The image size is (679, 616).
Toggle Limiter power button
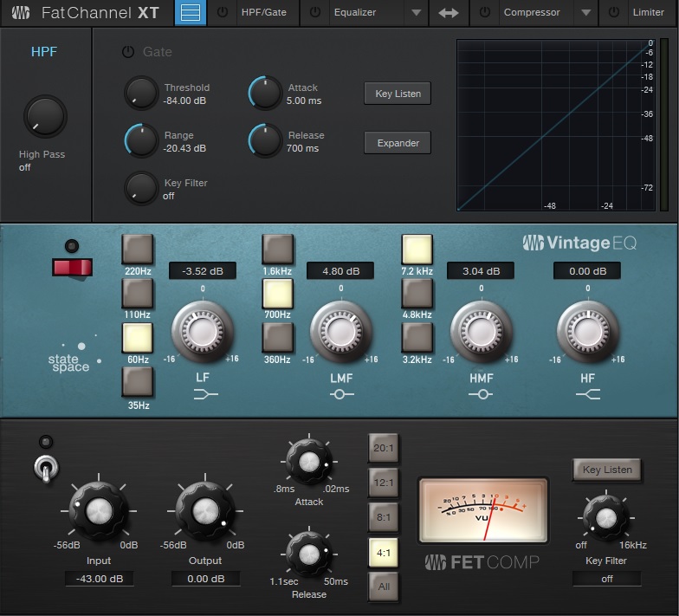click(614, 12)
